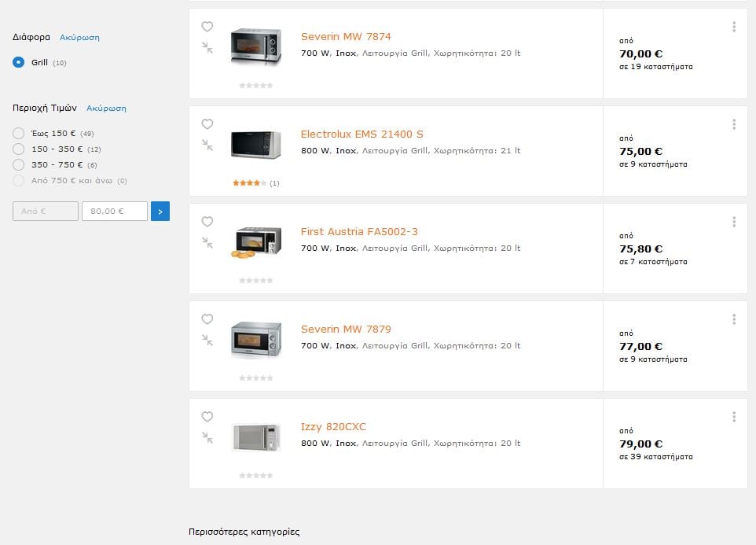Click compare icon for Izzy 820CXC
Screen dimensions: 756x545
coord(207,437)
